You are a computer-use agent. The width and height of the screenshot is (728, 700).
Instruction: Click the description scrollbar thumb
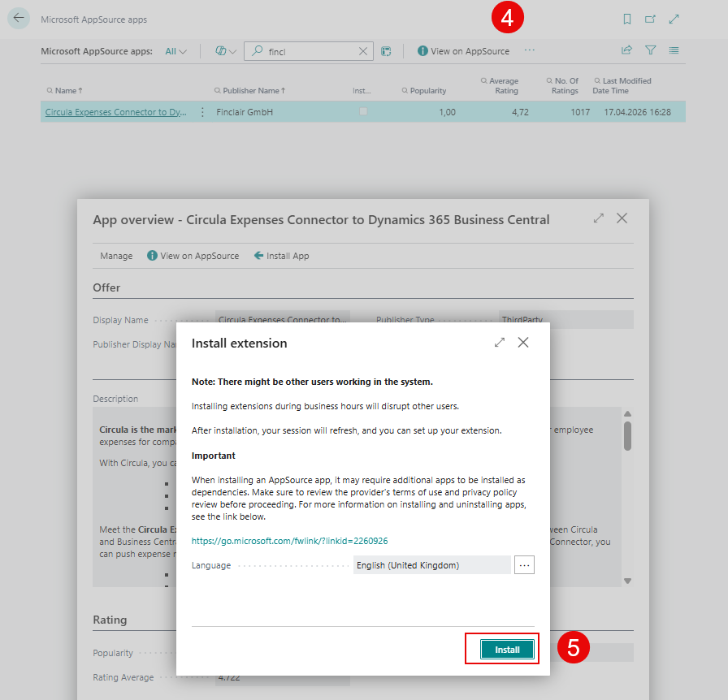tap(627, 436)
